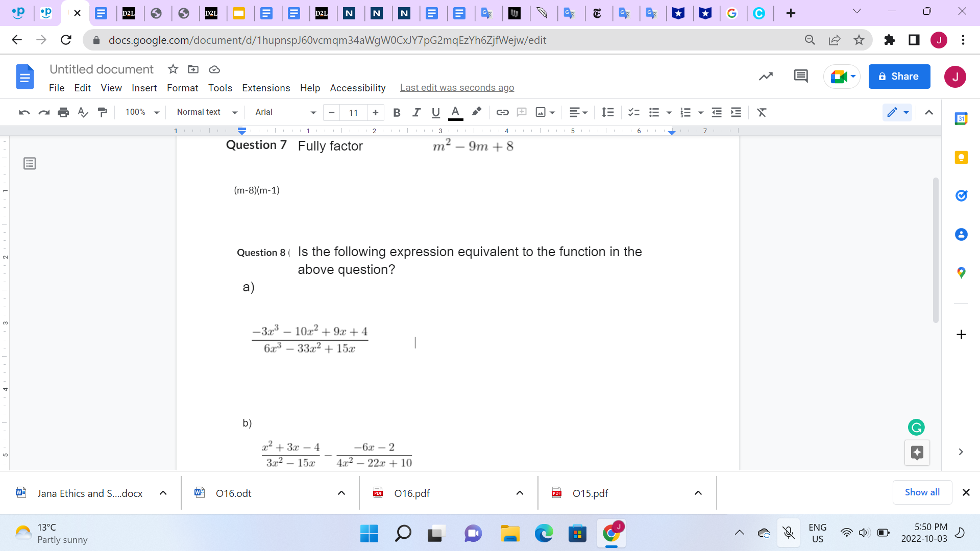The image size is (980, 551).
Task: Open Google Keep in the side panel
Action: [962, 157]
